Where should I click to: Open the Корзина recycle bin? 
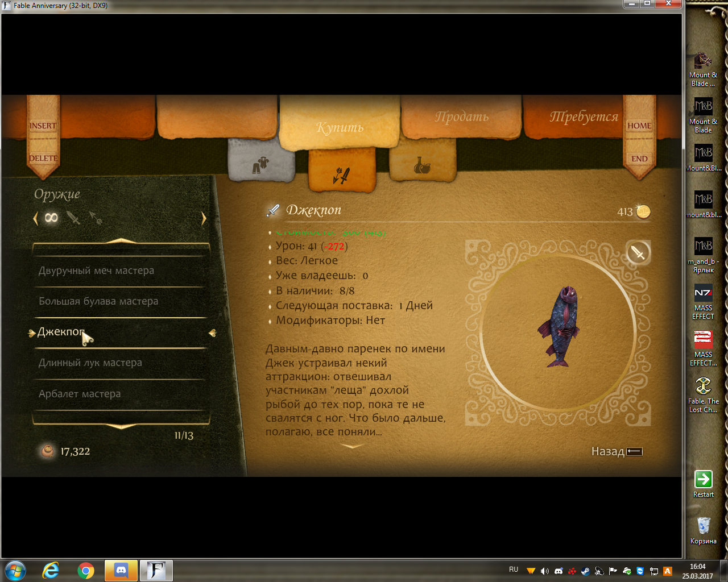click(x=703, y=531)
